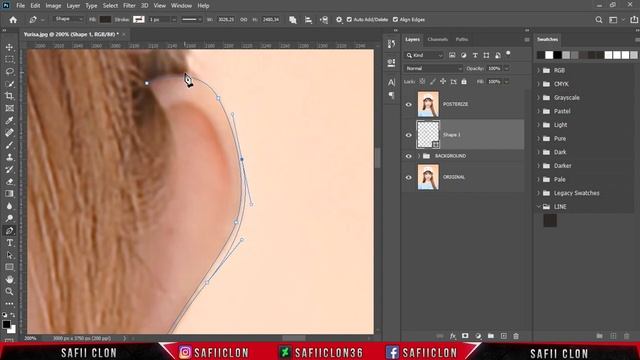640x360 pixels.
Task: Open path operations in options bar
Action: [293, 20]
